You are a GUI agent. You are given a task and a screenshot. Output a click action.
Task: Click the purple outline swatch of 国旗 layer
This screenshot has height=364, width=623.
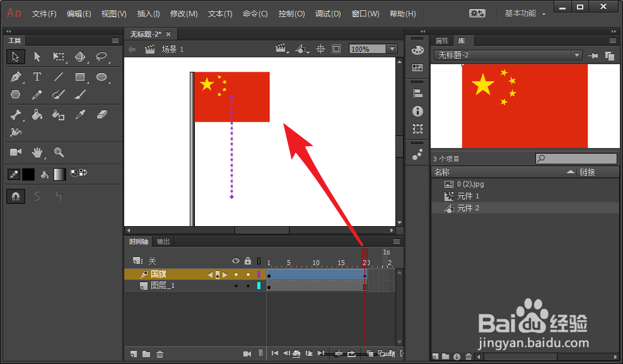(259, 275)
